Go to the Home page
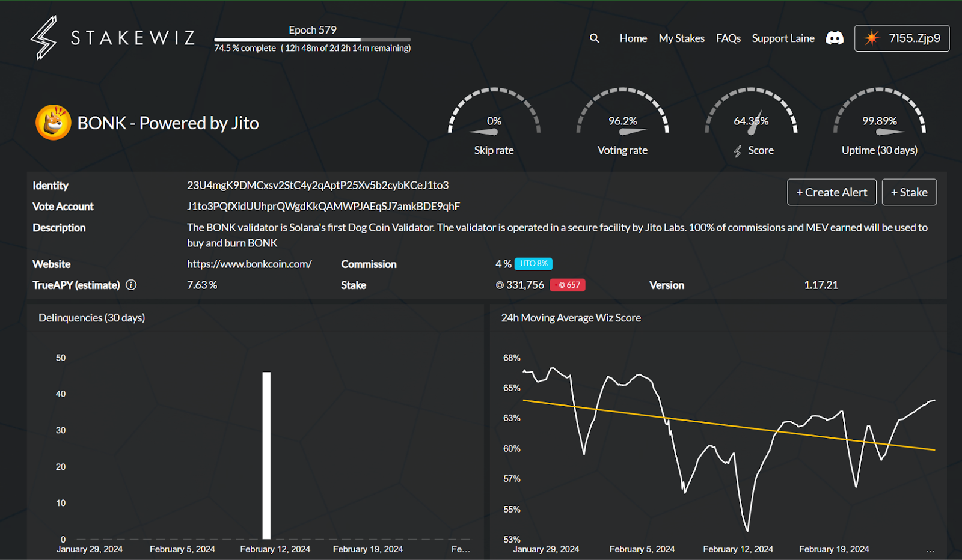 point(634,38)
